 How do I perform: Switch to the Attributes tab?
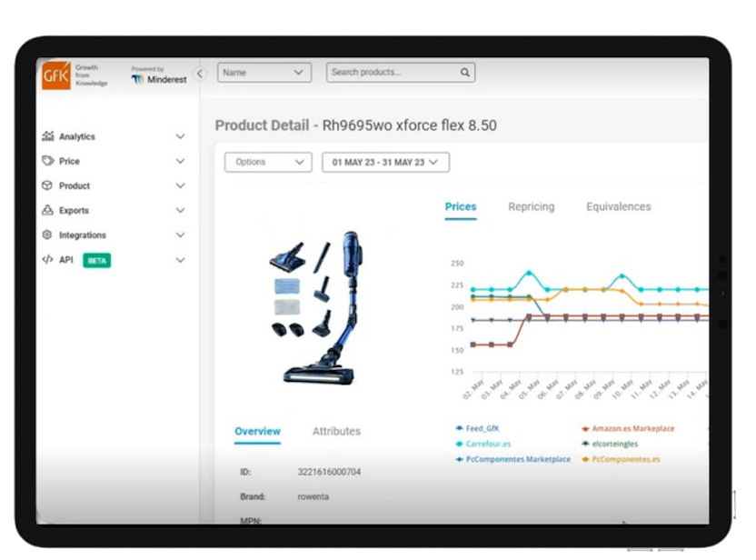point(336,431)
